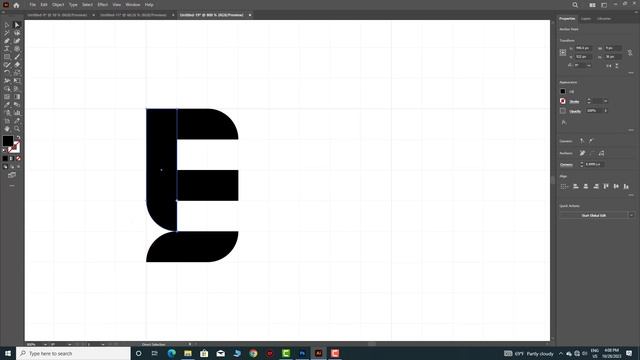This screenshot has height=360, width=640.
Task: Select the Curvature tool
Action: point(17,41)
